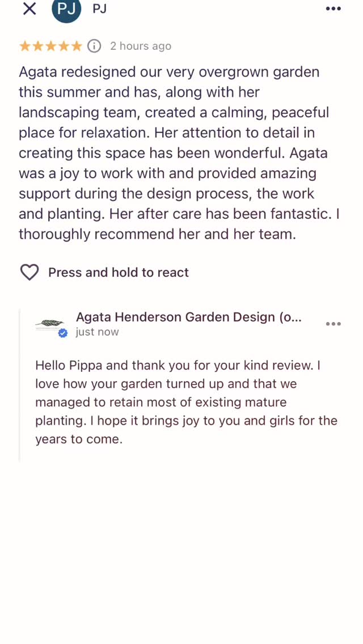Click the verified blue checkmark badge
The width and height of the screenshot is (363, 644).
(x=62, y=333)
